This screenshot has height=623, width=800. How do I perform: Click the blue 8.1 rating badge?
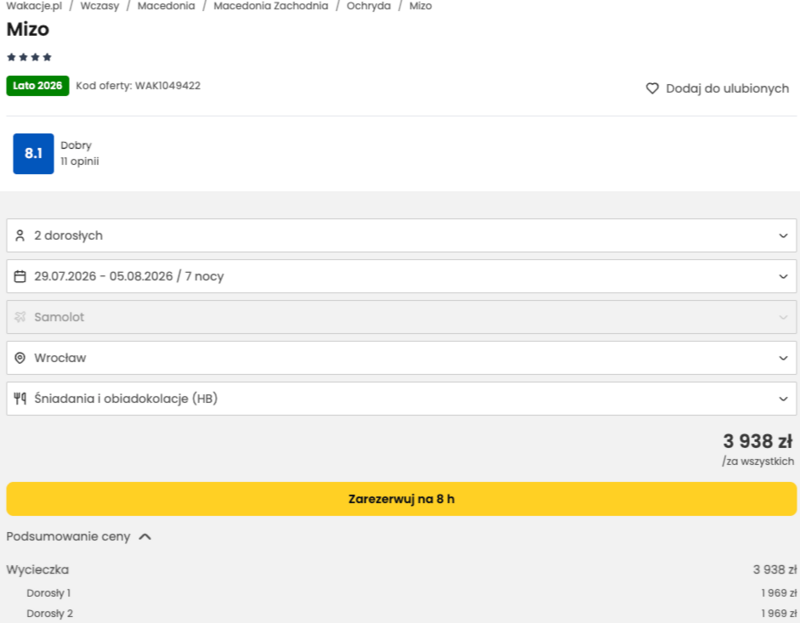[33, 153]
